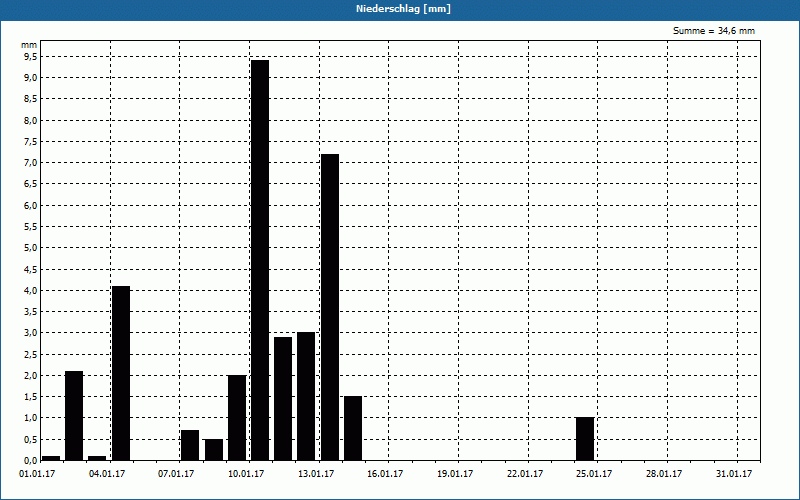Screen dimensions: 800x500
Task: Click the y-axis value 7,5
Action: coord(30,141)
